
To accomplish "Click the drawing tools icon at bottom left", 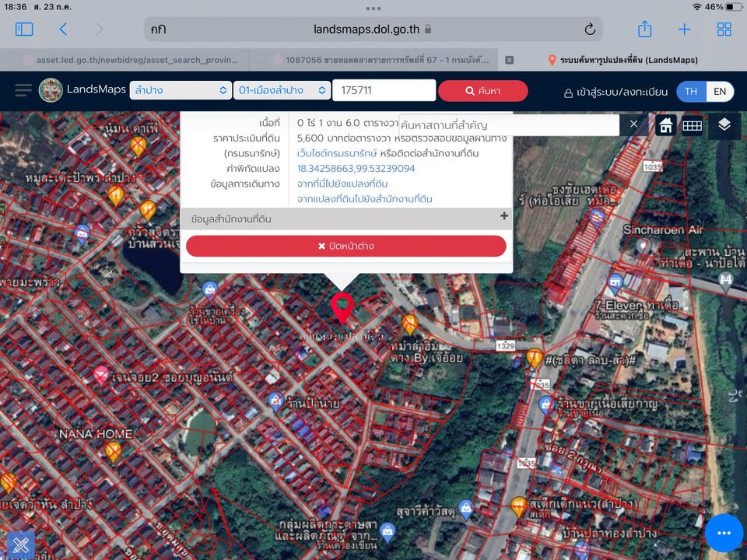I will (x=20, y=544).
